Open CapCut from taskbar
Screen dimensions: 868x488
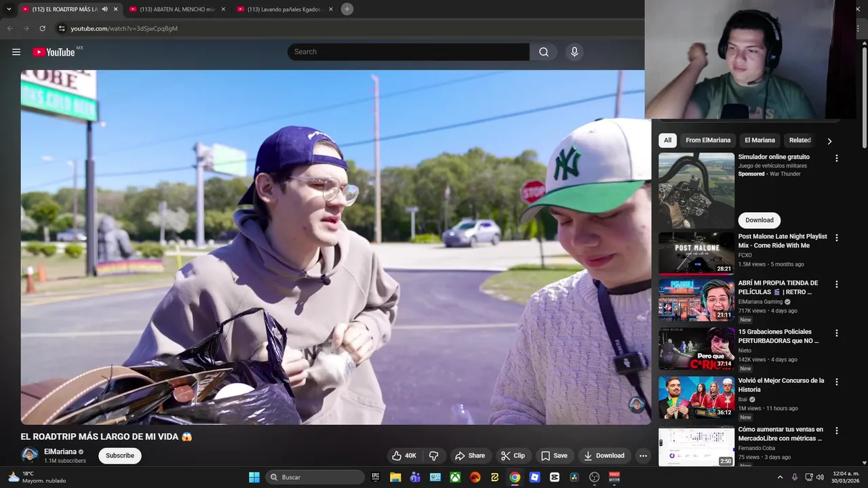pyautogui.click(x=554, y=477)
